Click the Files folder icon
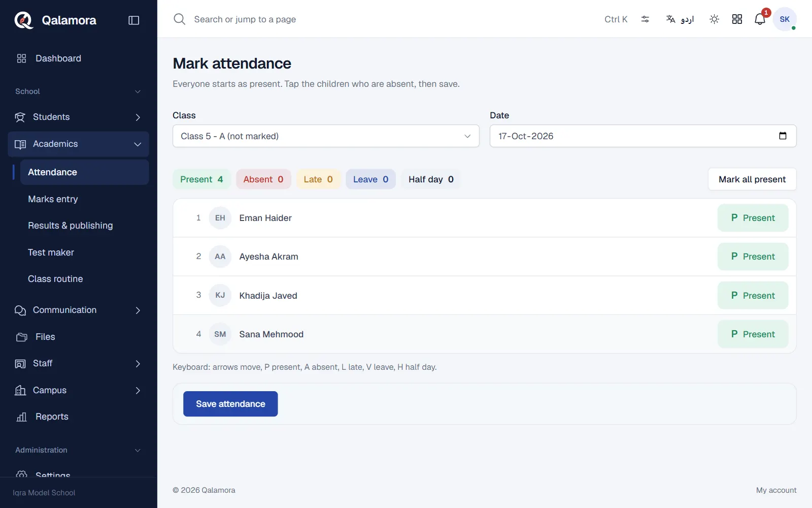 click(x=21, y=337)
